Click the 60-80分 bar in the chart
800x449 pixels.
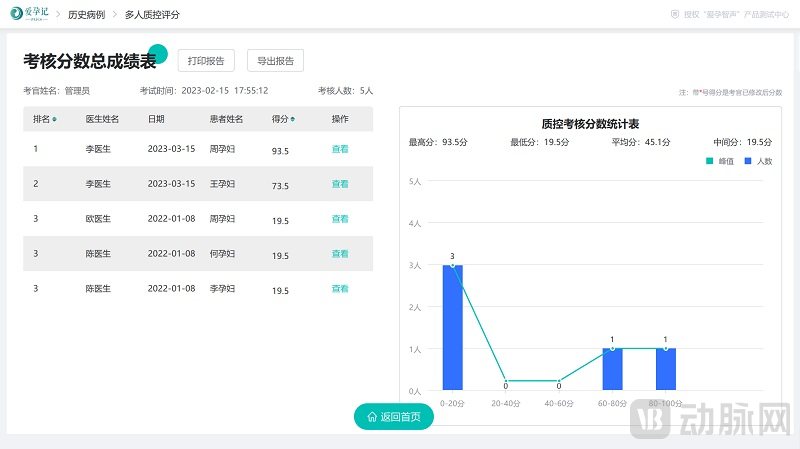click(612, 370)
